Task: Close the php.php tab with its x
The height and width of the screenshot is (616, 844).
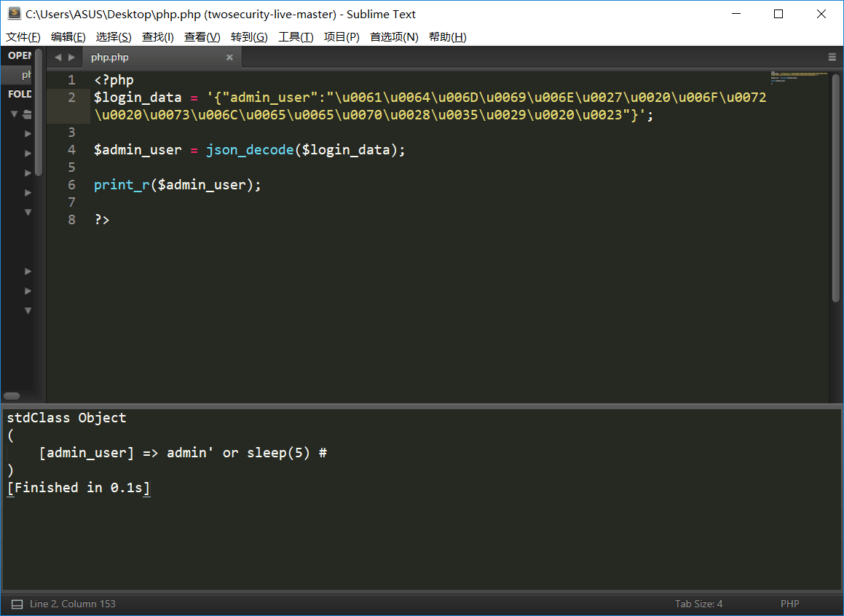Action: tap(229, 58)
